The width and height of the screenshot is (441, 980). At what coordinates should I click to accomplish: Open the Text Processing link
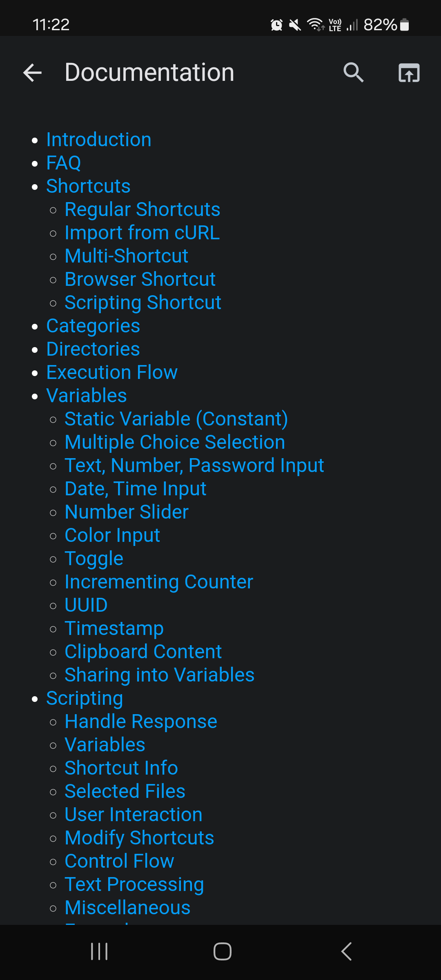pos(134,884)
